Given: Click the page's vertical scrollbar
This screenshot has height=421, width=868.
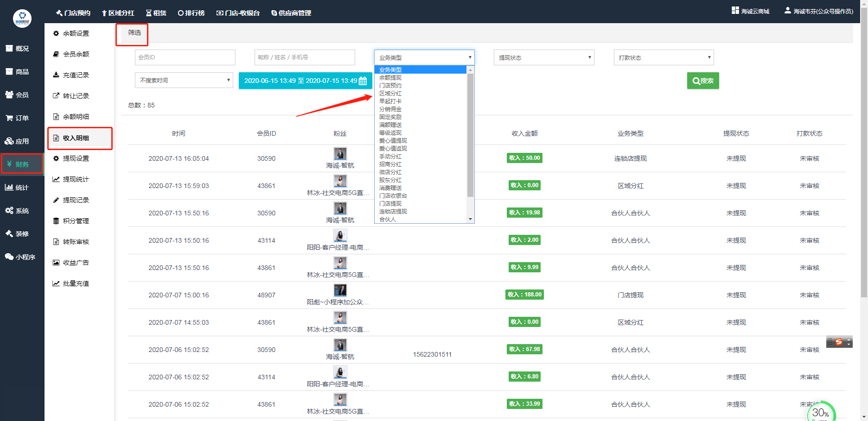Looking at the screenshot, I should click(x=864, y=153).
